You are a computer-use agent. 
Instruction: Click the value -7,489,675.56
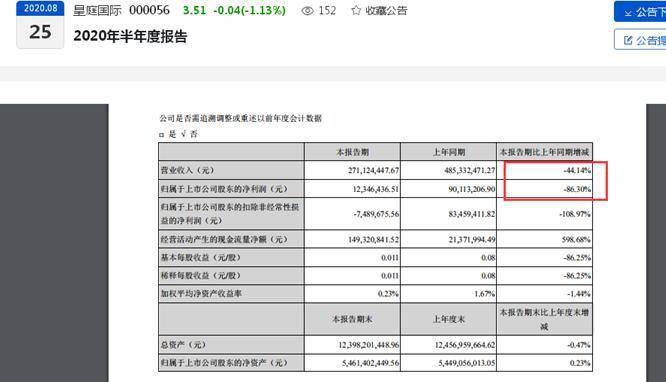[376, 214]
